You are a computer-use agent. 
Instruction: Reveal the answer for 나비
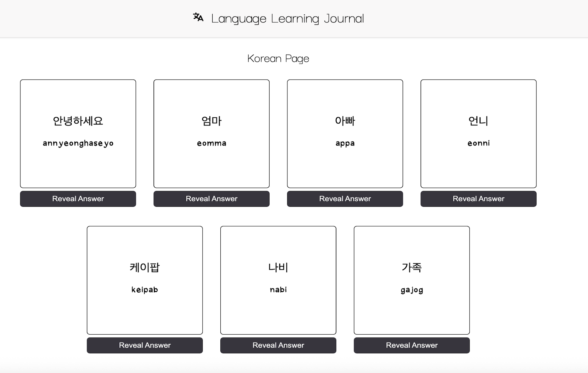[x=278, y=345]
